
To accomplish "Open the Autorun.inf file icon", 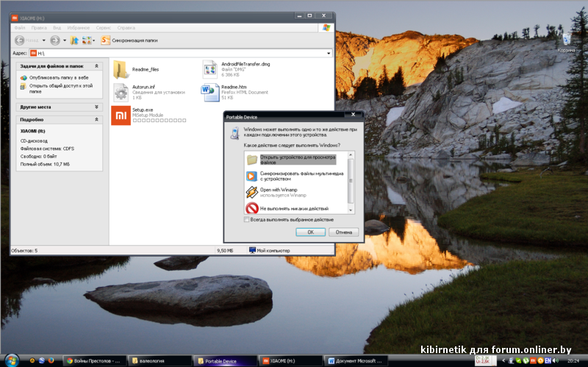I will [x=121, y=92].
